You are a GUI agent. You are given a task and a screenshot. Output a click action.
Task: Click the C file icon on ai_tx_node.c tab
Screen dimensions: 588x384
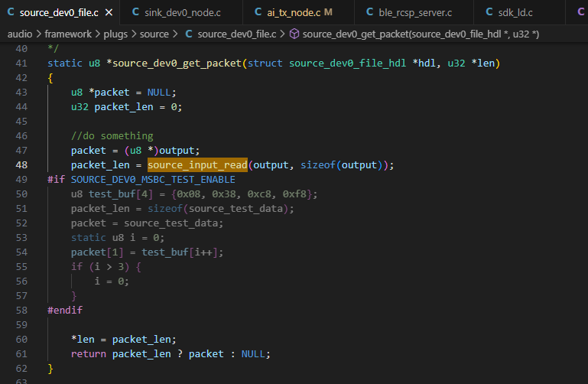point(258,12)
